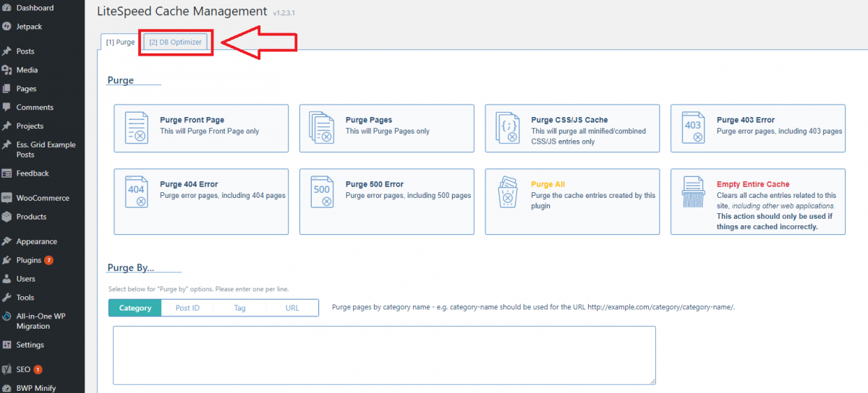Open WooCommerce in the admin sidebar

pos(43,198)
